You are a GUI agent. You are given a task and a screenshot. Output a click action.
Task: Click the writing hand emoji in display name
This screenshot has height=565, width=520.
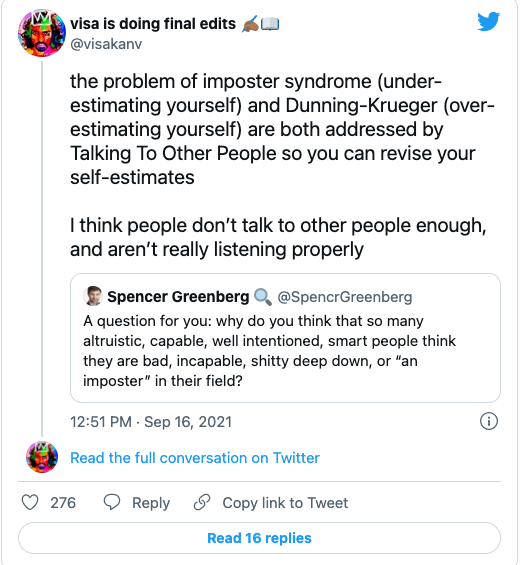(250, 24)
